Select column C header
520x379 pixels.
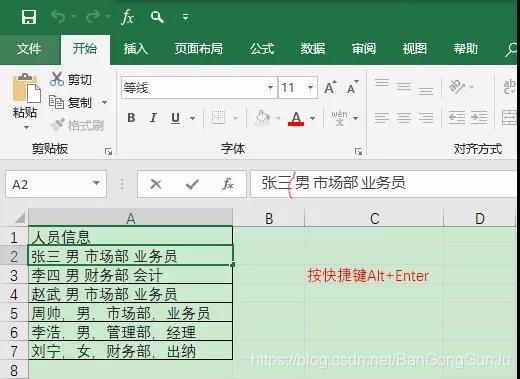(x=374, y=218)
